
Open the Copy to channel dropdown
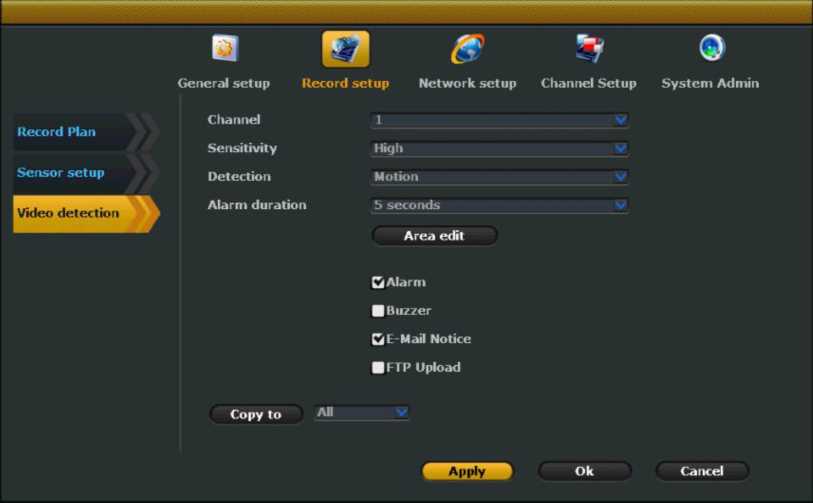click(362, 412)
